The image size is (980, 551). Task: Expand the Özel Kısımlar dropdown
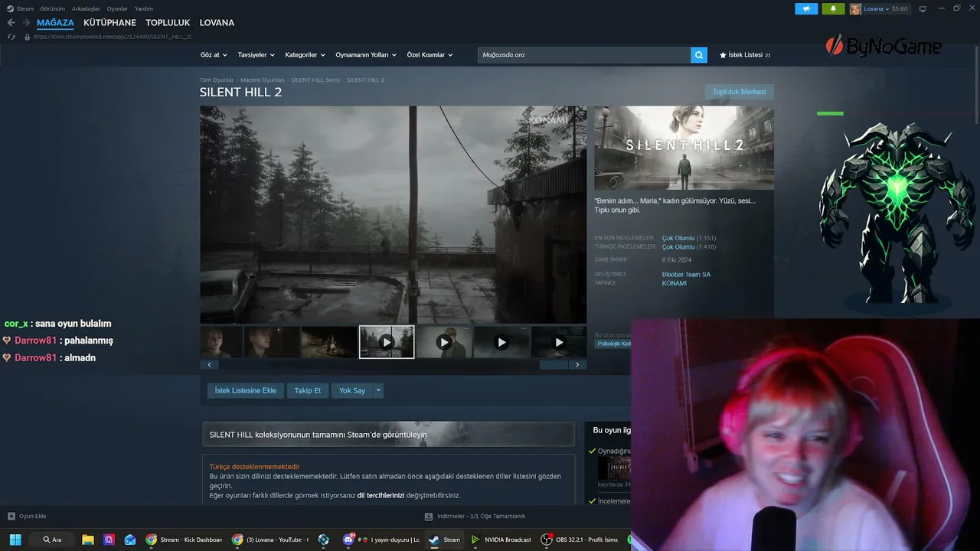[430, 55]
